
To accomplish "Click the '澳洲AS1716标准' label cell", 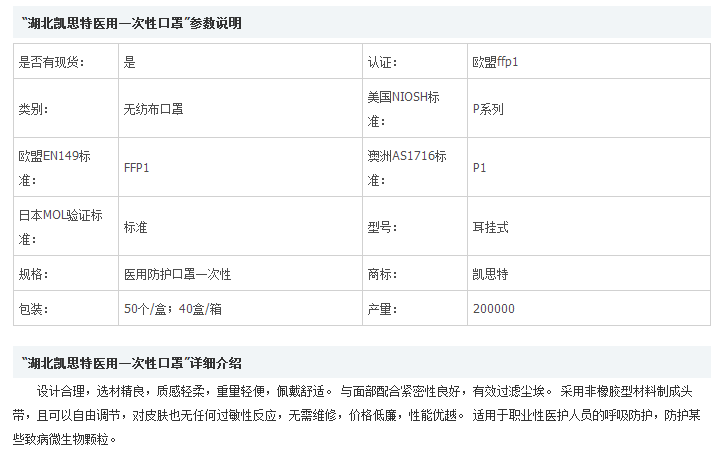I will pos(407,168).
